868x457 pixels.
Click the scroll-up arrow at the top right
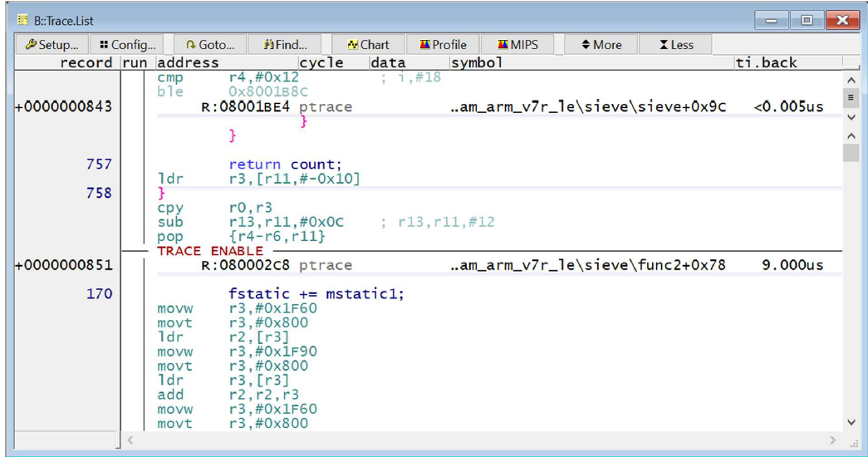(x=851, y=80)
